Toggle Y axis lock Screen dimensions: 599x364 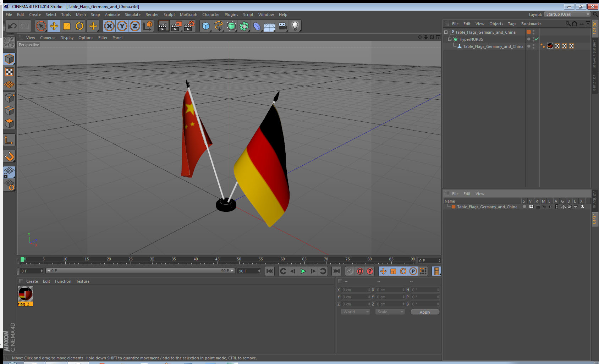click(x=122, y=26)
